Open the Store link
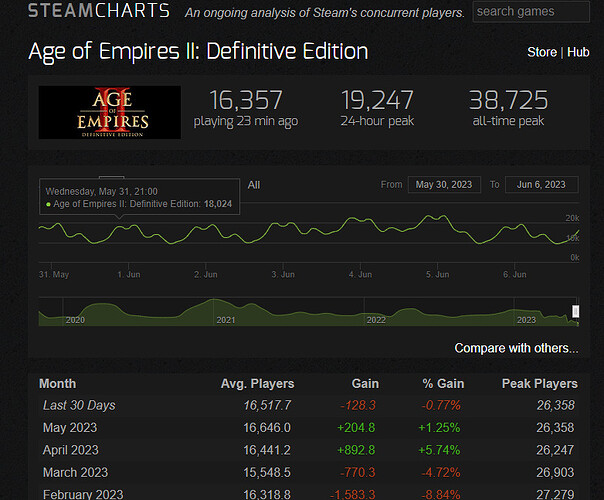 [x=542, y=52]
